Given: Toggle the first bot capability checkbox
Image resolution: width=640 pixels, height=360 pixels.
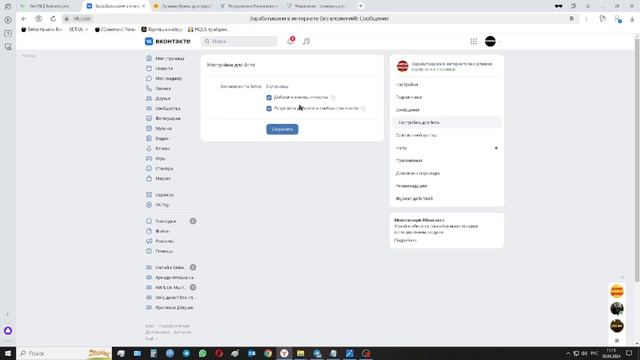Looking at the screenshot, I should pyautogui.click(x=269, y=98).
